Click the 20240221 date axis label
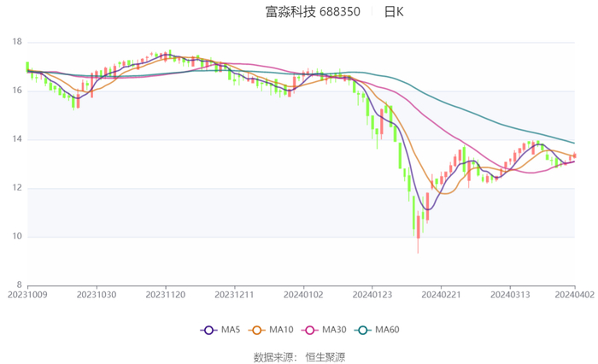Screen dimensions: 598x364 (441, 294)
